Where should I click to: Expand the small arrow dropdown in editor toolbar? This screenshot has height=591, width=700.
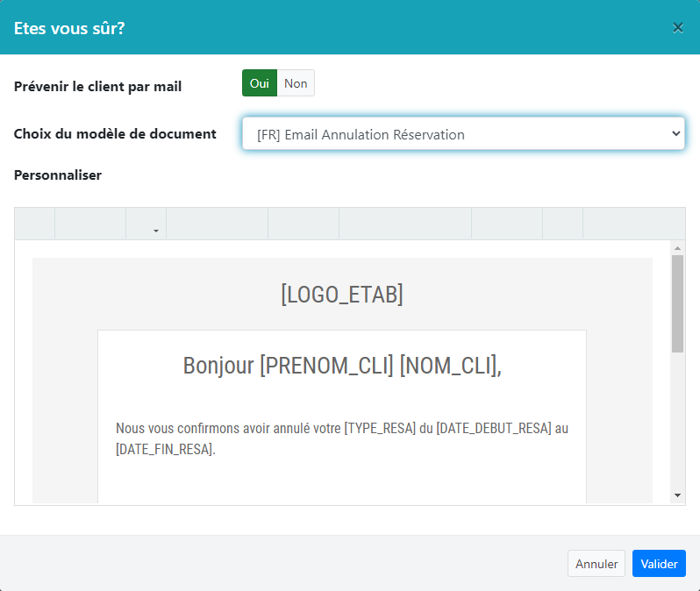(155, 231)
